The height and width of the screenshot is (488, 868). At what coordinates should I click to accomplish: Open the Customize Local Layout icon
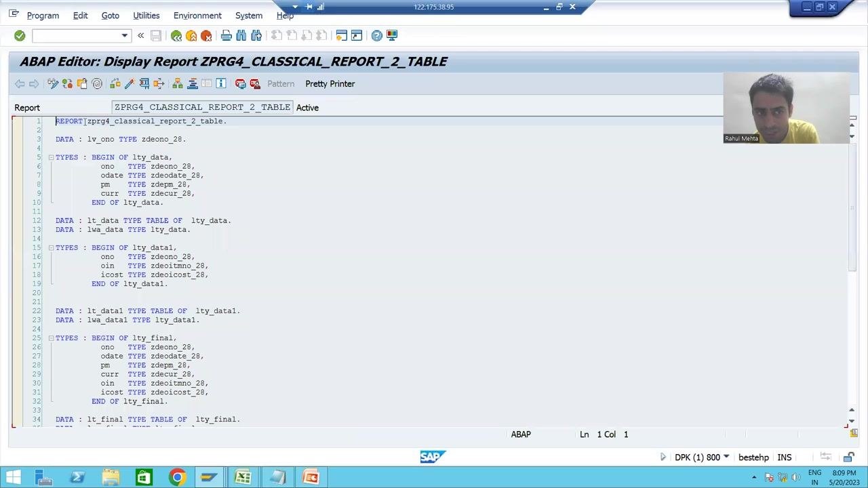point(391,35)
